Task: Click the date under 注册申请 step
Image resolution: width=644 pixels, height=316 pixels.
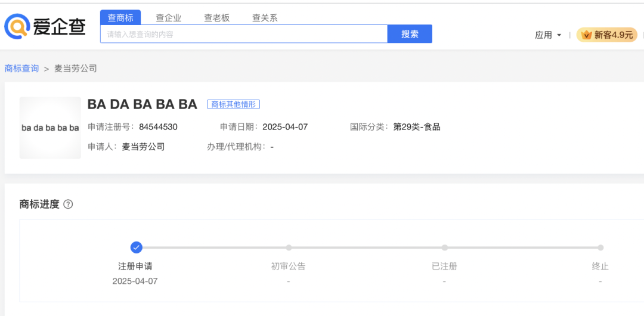Action: [135, 281]
